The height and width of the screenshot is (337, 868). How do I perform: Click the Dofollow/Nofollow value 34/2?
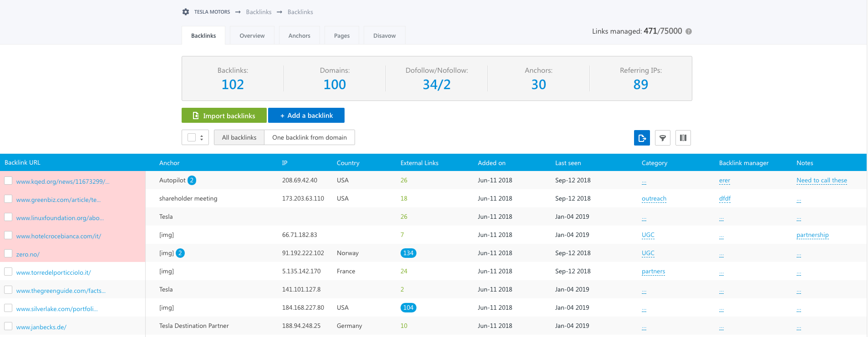click(437, 85)
